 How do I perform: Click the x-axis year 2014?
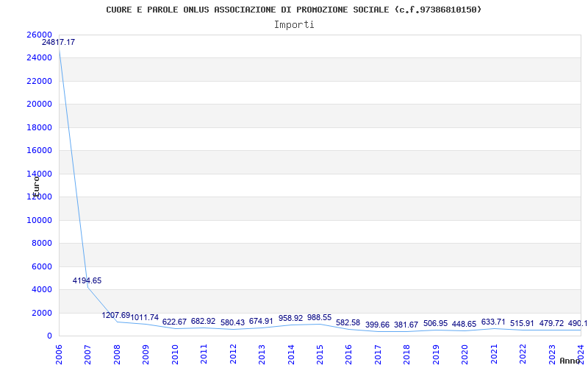pyautogui.click(x=291, y=355)
